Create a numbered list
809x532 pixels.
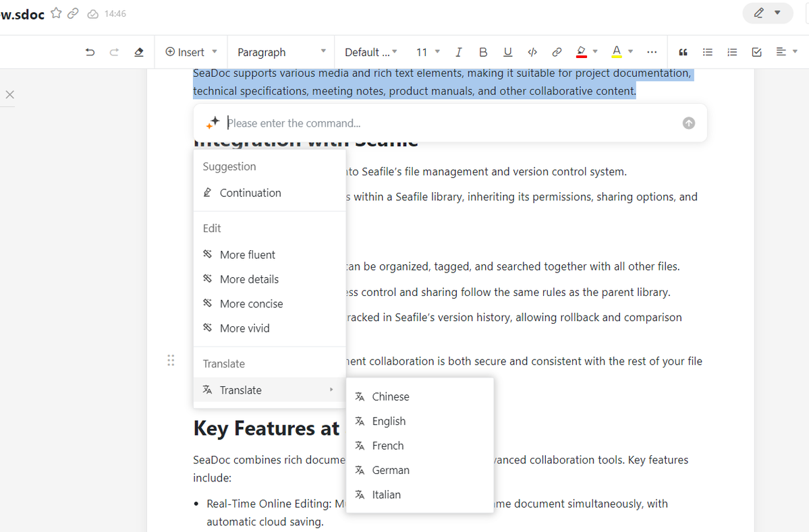pyautogui.click(x=732, y=52)
